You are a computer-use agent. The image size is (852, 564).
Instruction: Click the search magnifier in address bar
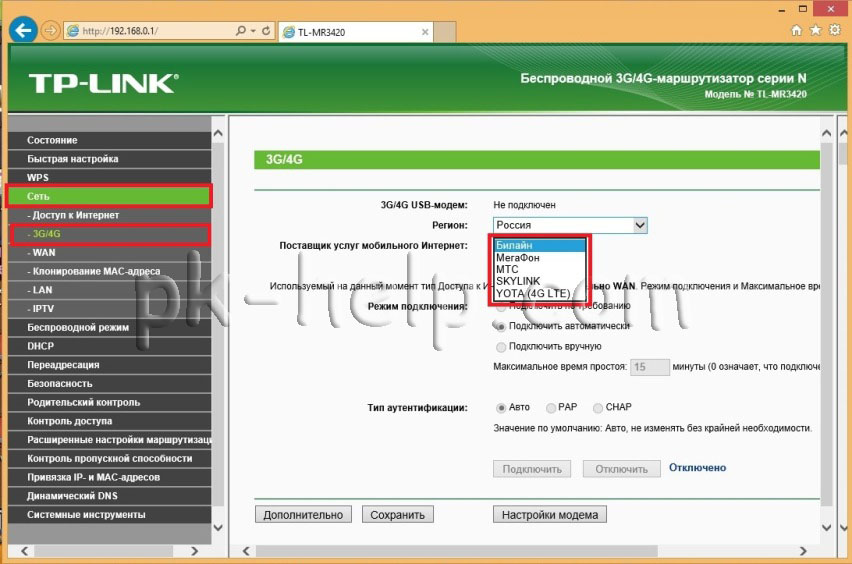[241, 31]
